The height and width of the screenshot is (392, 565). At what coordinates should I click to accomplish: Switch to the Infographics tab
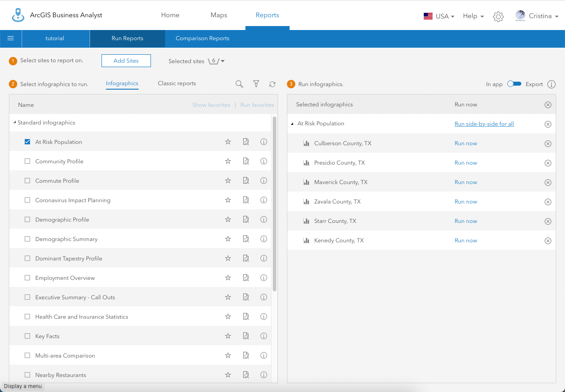coord(122,83)
